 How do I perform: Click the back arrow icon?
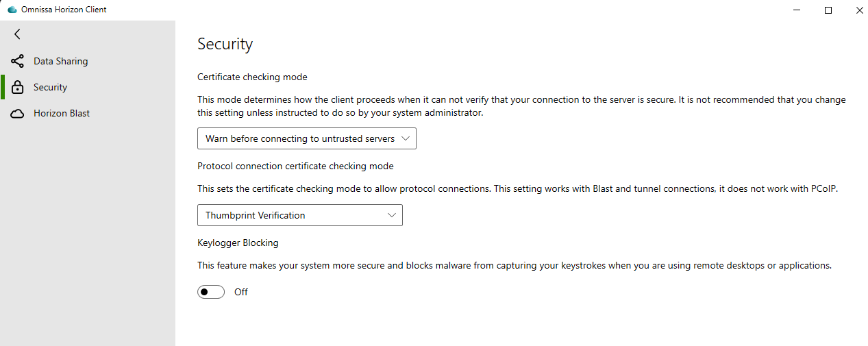coord(17,34)
